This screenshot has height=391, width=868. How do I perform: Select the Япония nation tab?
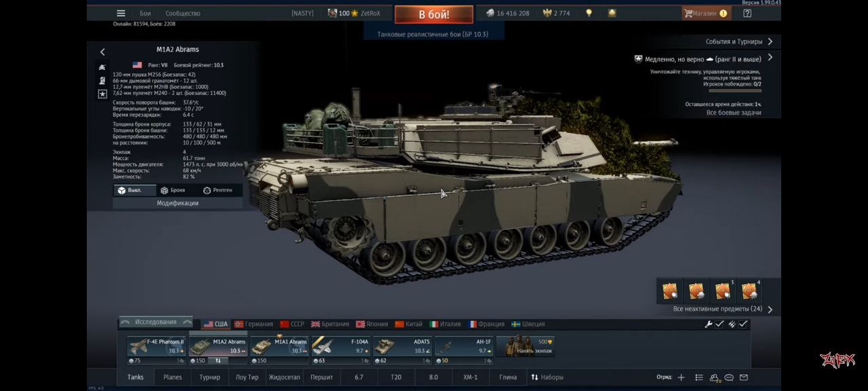[x=372, y=324]
